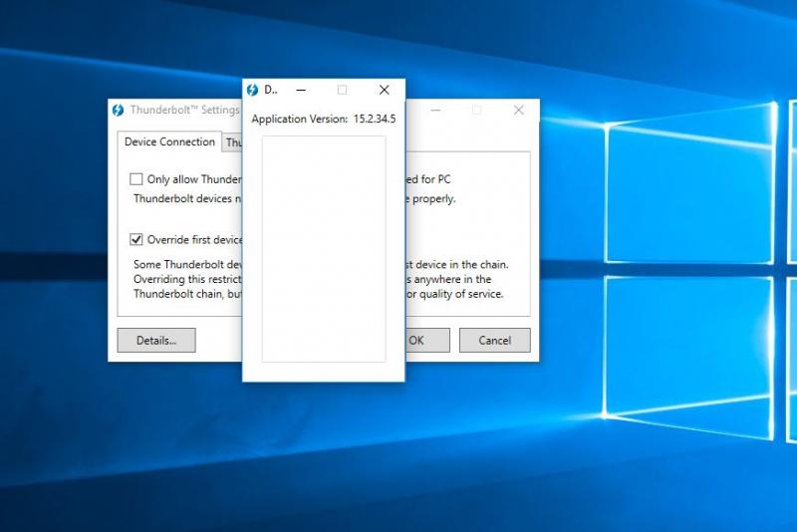This screenshot has width=797, height=532.
Task: Minimize the Details version window
Action: click(x=301, y=90)
